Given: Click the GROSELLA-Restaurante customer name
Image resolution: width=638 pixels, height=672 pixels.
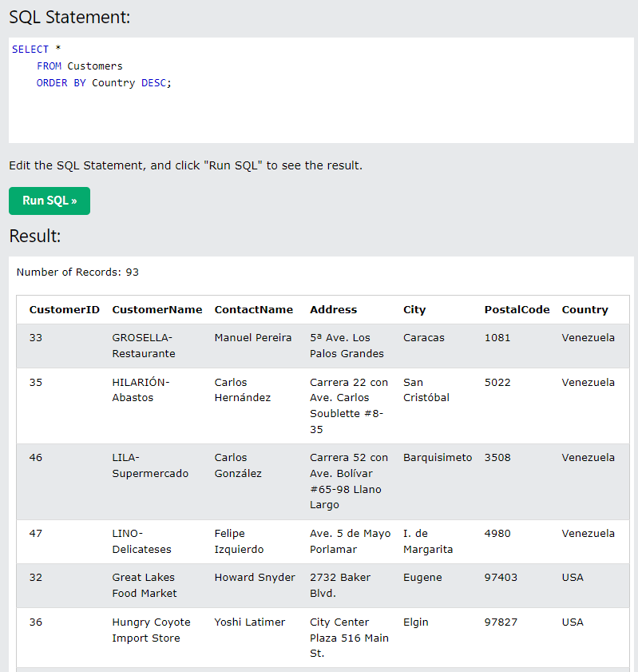Looking at the screenshot, I should (144, 345).
